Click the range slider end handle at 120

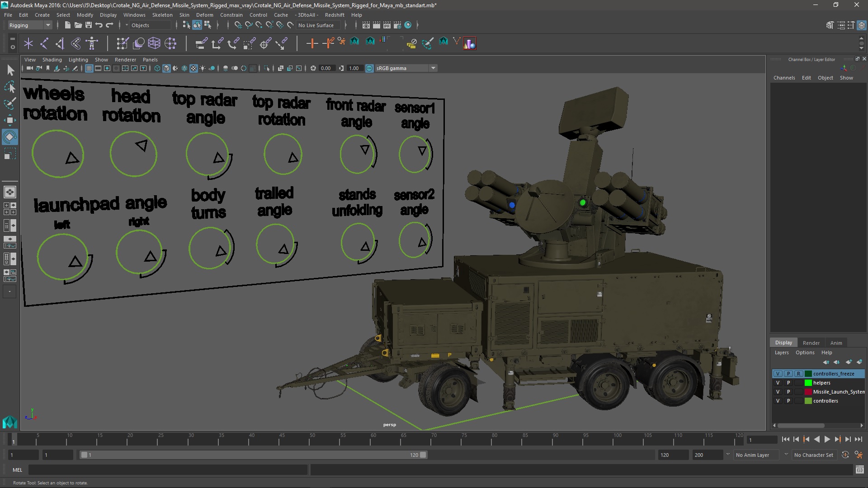click(423, 455)
